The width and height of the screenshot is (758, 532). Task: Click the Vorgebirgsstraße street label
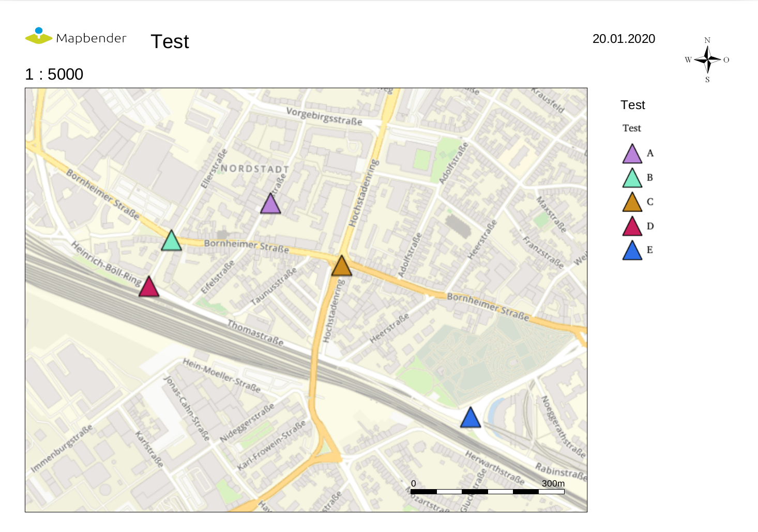[324, 116]
